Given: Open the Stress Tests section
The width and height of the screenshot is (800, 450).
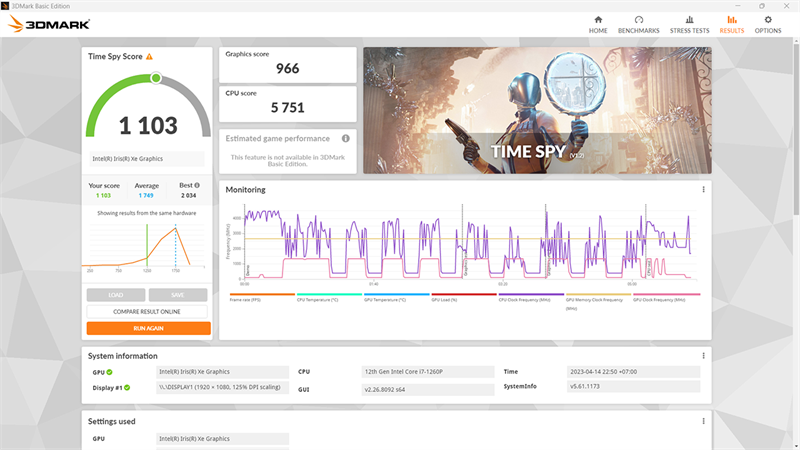Looking at the screenshot, I should click(689, 24).
